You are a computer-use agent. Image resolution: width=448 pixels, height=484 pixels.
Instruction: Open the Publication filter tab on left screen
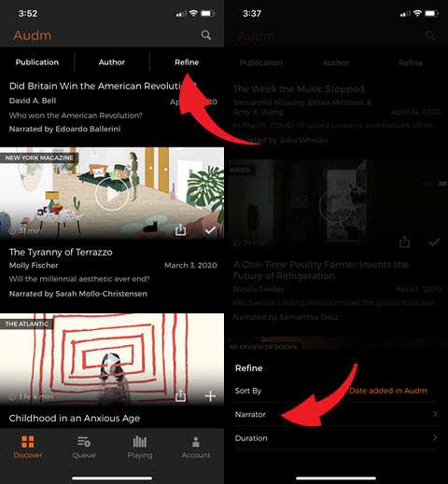pyautogui.click(x=37, y=62)
